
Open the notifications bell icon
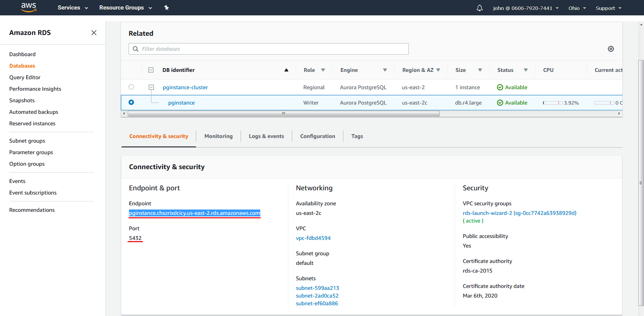(480, 8)
